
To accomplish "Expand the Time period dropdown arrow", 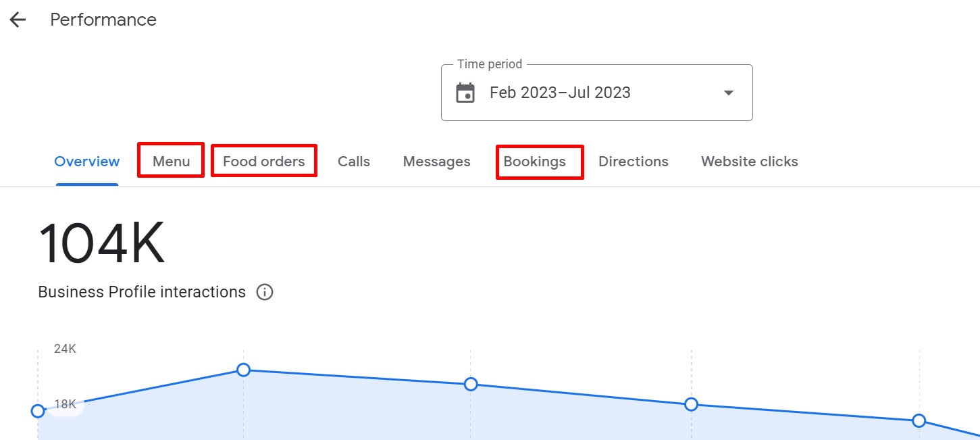I will [728, 93].
